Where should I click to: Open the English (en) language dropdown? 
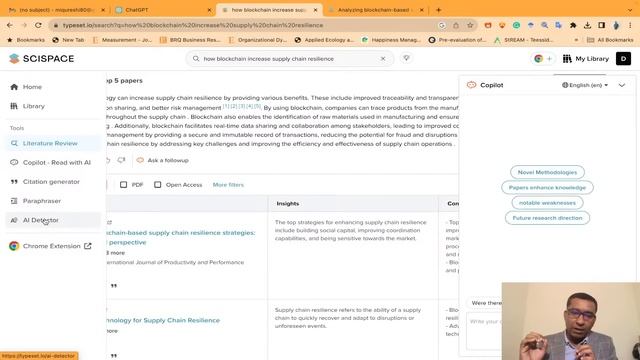[x=585, y=85]
